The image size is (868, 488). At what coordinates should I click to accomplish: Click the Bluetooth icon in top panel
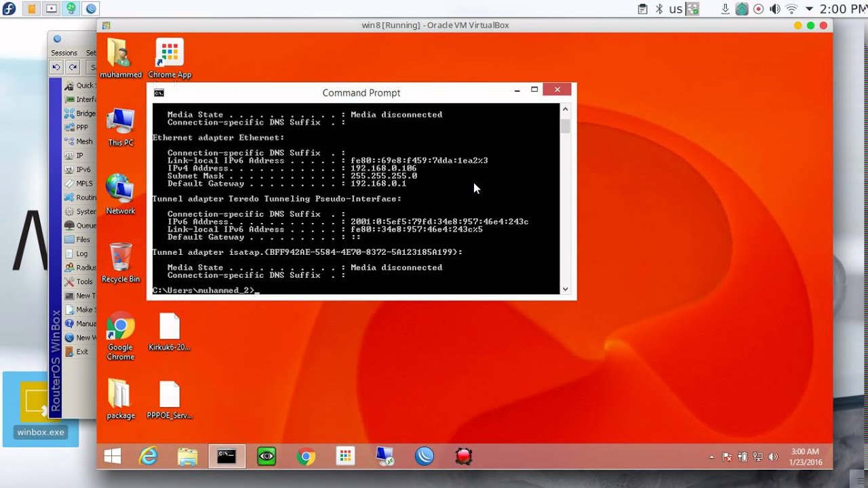click(659, 9)
